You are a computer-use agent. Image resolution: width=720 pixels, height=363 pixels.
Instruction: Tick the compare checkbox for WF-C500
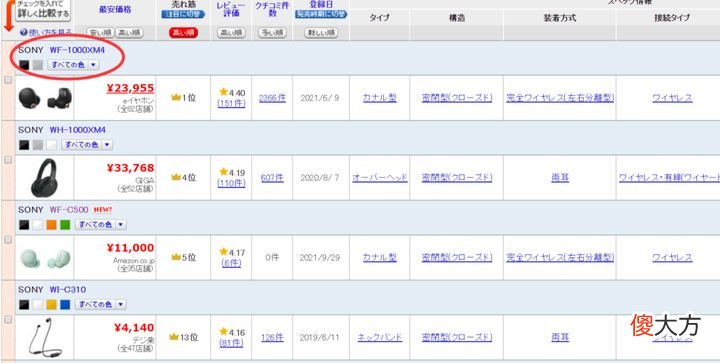(8, 240)
